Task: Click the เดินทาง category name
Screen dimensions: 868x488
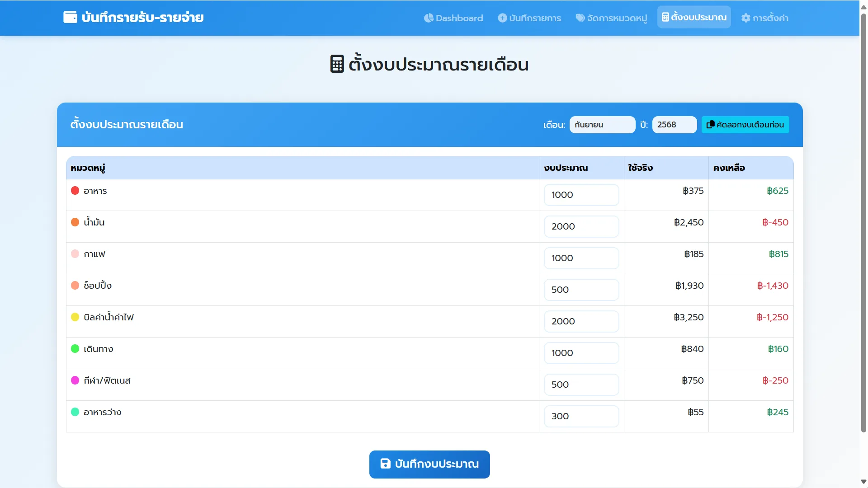Action: point(99,349)
